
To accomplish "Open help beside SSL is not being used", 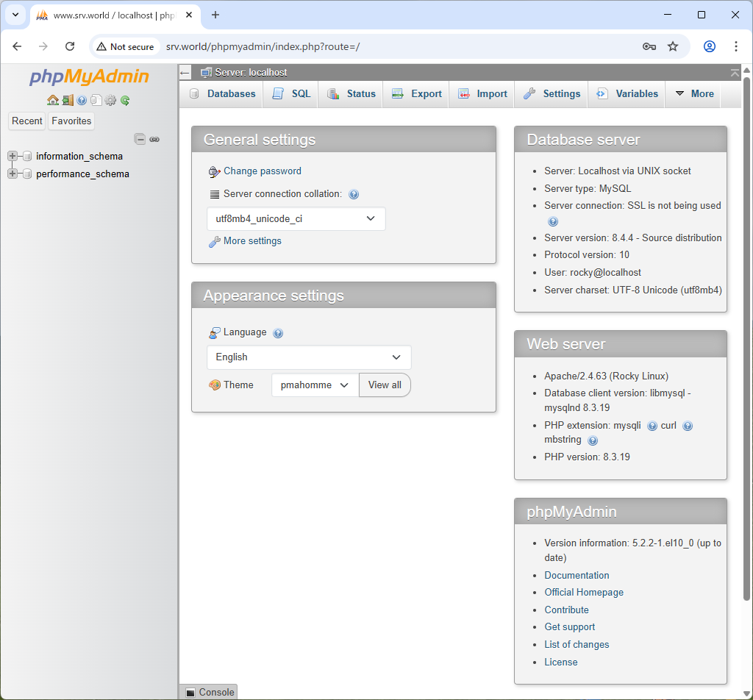I will pyautogui.click(x=553, y=221).
